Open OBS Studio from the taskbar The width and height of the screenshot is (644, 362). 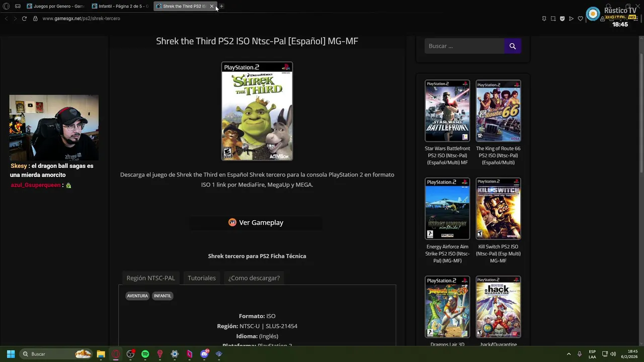[x=130, y=354]
